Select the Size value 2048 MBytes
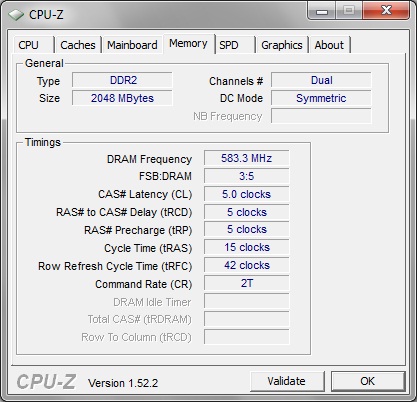This screenshot has height=402, width=417. point(122,98)
